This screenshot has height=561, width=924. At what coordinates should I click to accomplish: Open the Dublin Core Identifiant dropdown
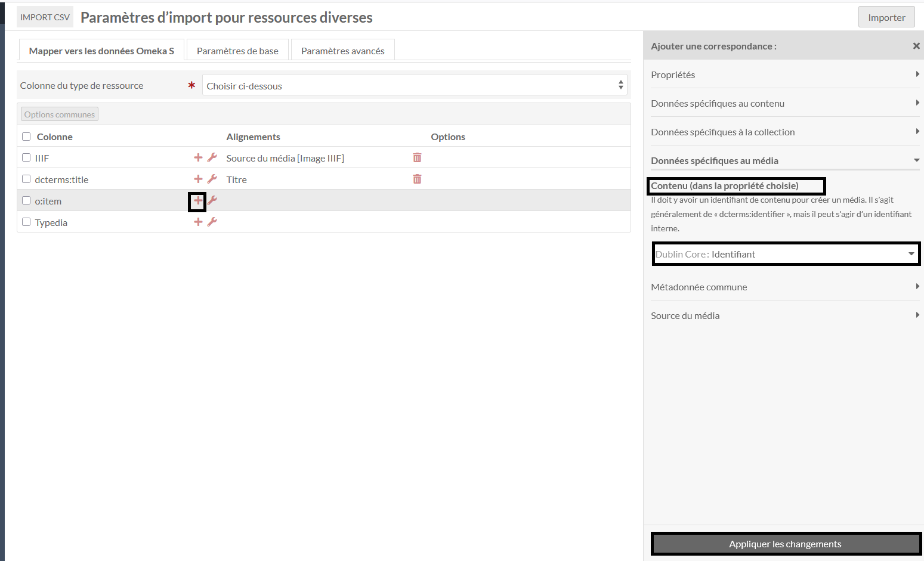pyautogui.click(x=785, y=254)
